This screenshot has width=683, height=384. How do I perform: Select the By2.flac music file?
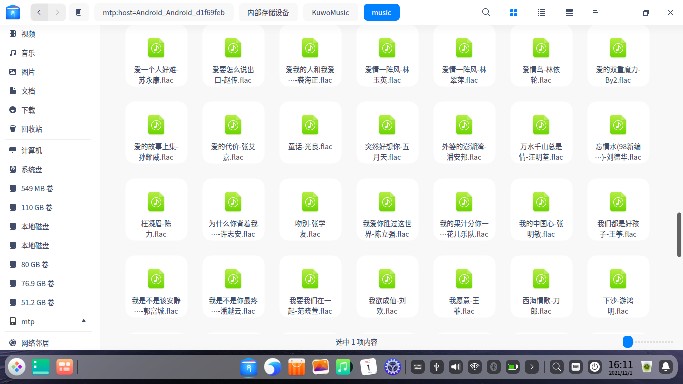(618, 56)
